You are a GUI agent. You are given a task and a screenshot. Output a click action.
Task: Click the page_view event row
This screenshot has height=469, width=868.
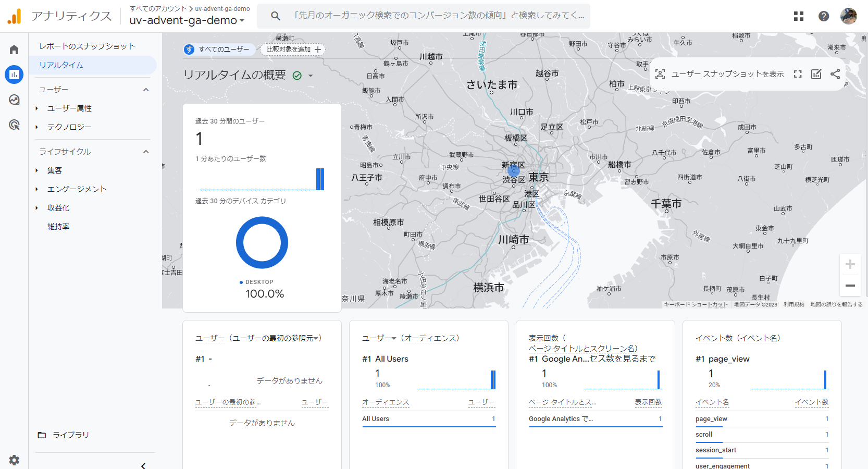click(762, 419)
